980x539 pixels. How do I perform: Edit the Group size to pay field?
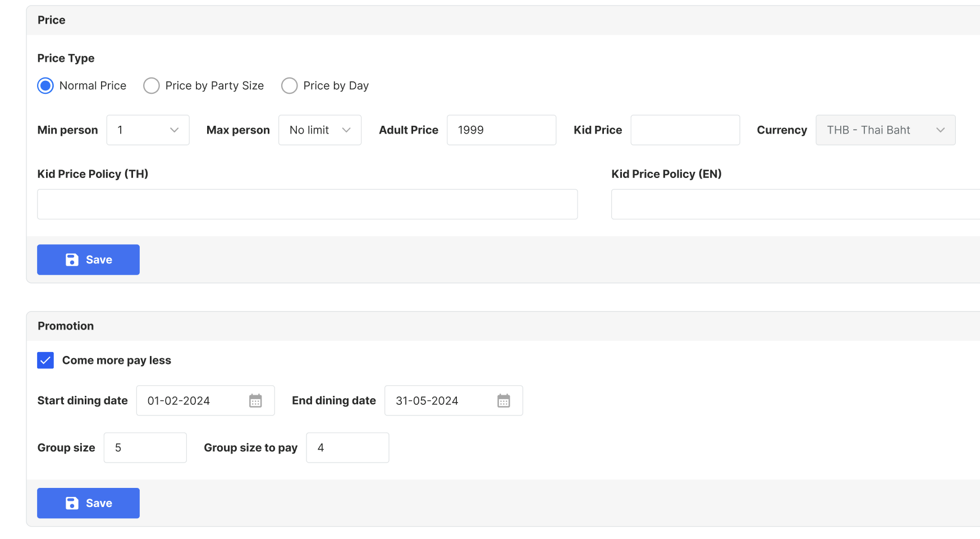click(x=347, y=448)
